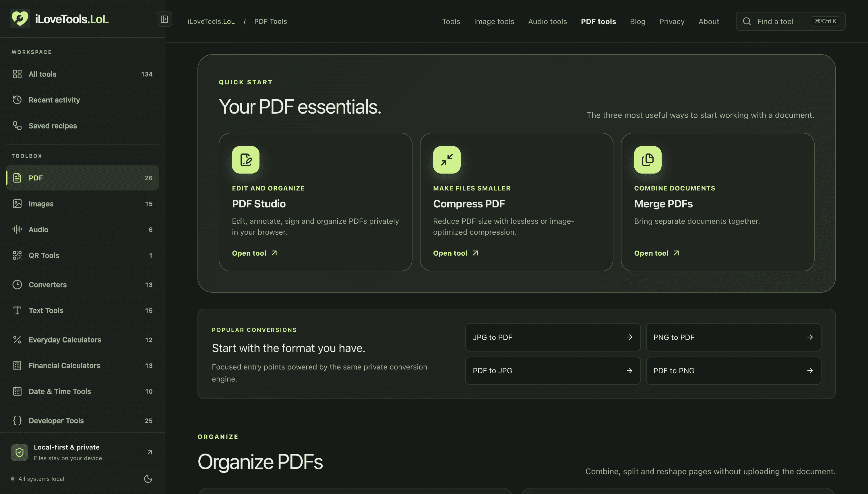The image size is (868, 494).
Task: Toggle dark mode with the moon icon
Action: 148,479
